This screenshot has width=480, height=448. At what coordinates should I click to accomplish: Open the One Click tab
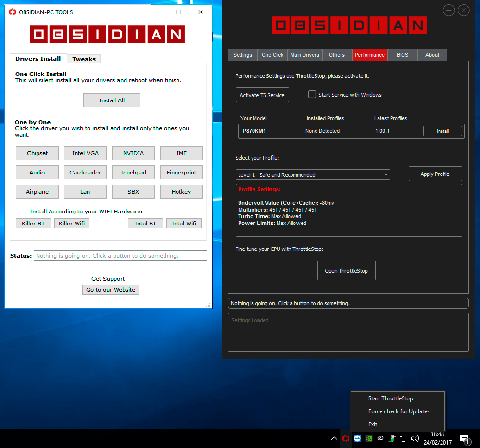pyautogui.click(x=272, y=55)
